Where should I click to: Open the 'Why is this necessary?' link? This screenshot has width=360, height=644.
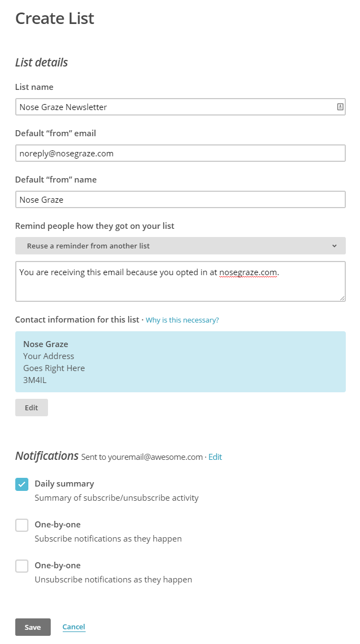click(182, 320)
